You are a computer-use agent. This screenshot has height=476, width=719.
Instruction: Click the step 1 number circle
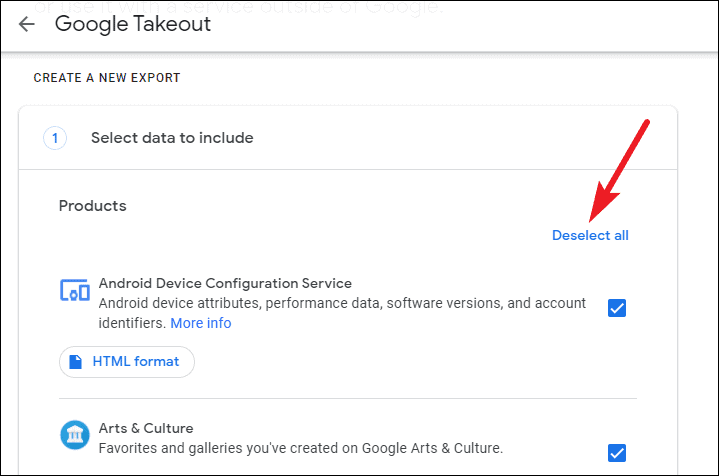(x=55, y=138)
